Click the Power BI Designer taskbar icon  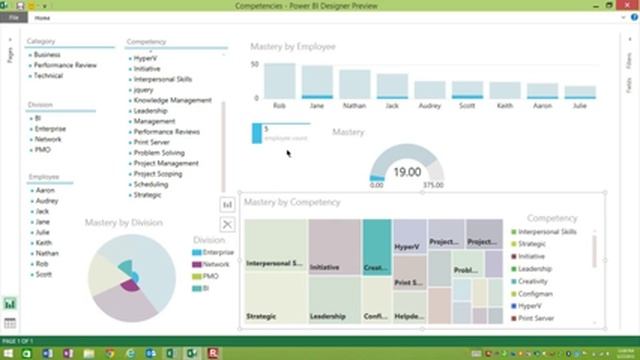(x=192, y=353)
